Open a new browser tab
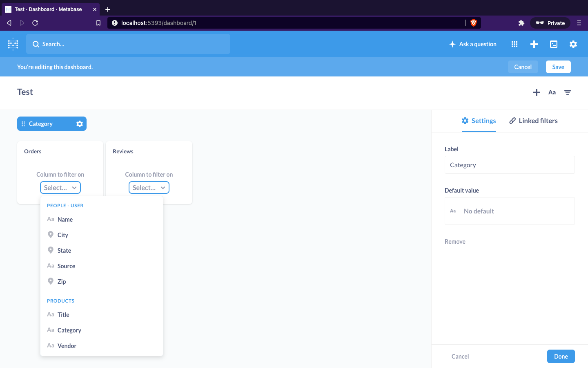 [x=108, y=9]
